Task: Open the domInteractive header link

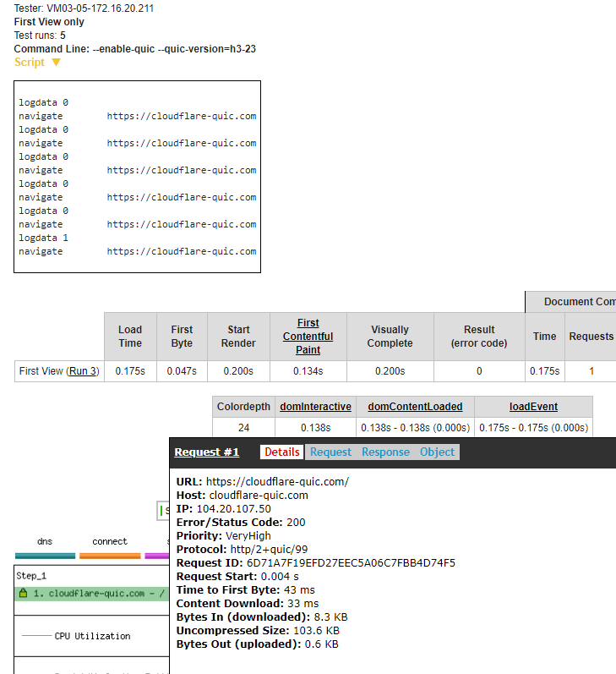Action: (315, 407)
